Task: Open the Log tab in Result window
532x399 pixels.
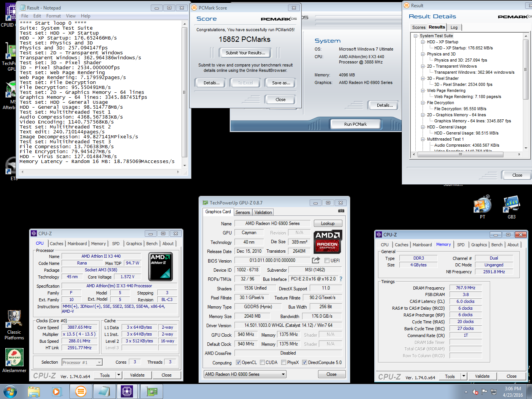Action: 454,27
